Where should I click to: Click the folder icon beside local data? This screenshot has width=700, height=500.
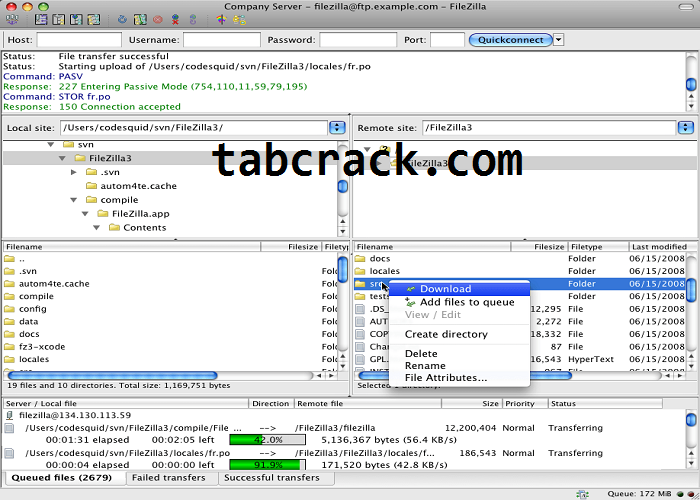pyautogui.click(x=9, y=321)
